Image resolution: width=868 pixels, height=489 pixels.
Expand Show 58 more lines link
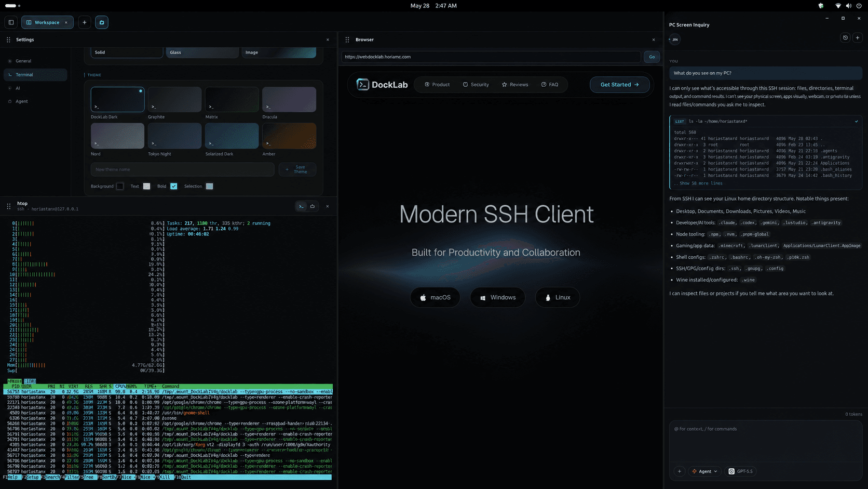pos(701,183)
